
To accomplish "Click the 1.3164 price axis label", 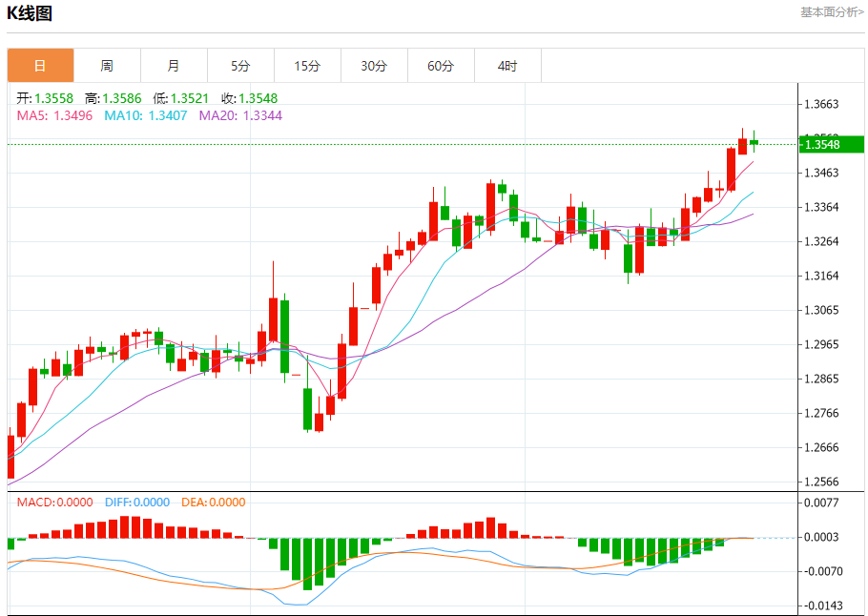I will [x=822, y=276].
